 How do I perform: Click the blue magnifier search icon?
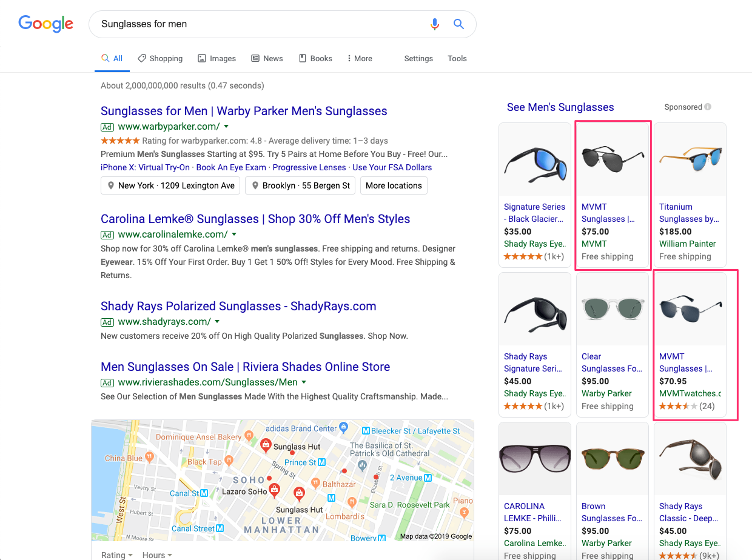point(459,24)
